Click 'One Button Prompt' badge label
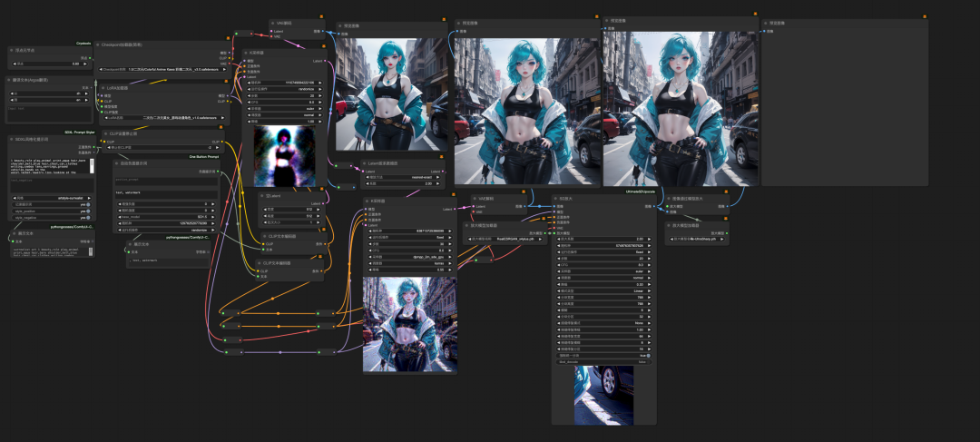The width and height of the screenshot is (980, 442). click(204, 156)
